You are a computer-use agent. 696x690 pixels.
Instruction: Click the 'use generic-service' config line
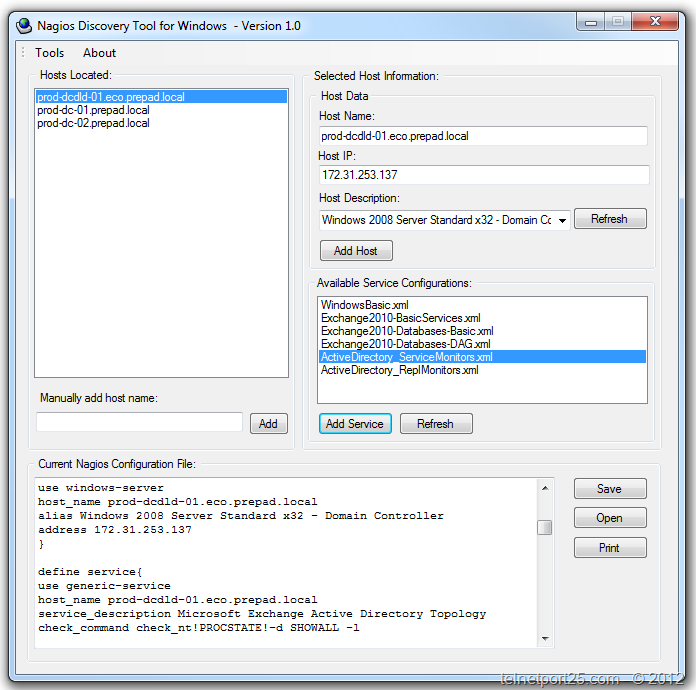point(104,586)
